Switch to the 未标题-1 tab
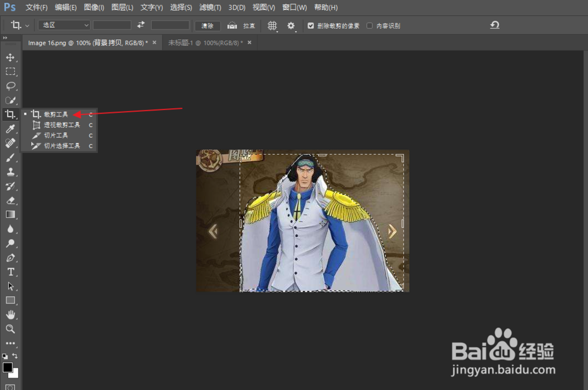The height and width of the screenshot is (390, 588). point(205,43)
